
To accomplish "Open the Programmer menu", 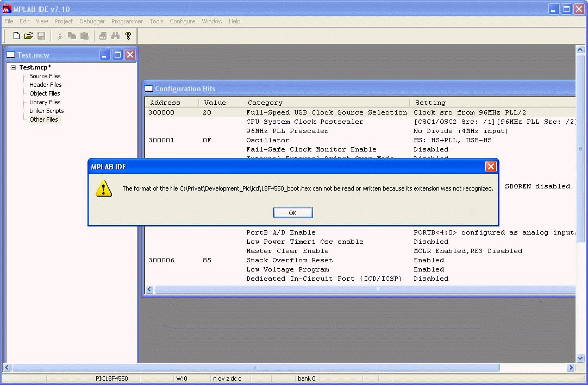I will [x=127, y=21].
